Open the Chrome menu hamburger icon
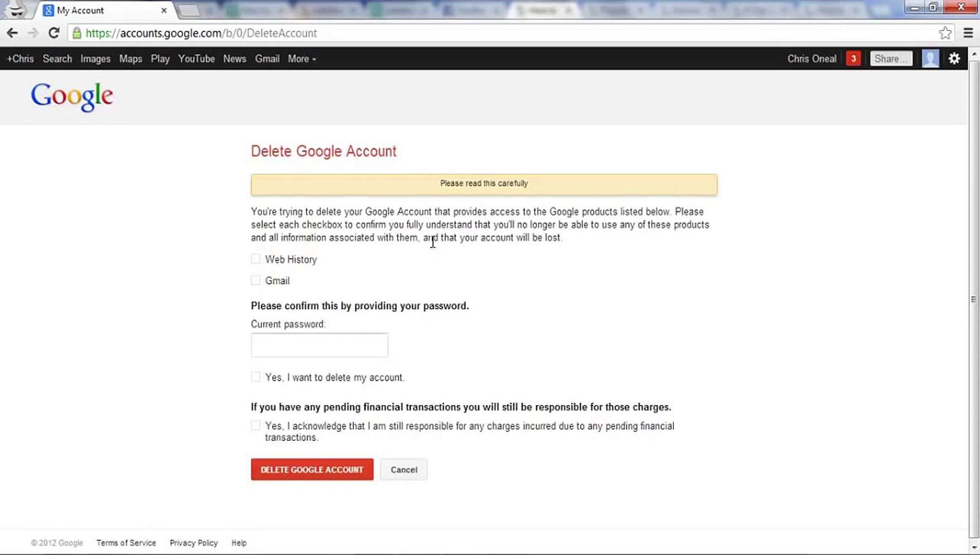This screenshot has width=980, height=555. [x=968, y=33]
